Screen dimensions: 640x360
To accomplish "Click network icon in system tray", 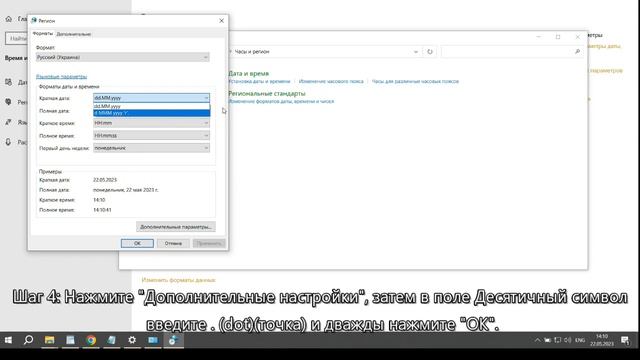I will pos(558,340).
